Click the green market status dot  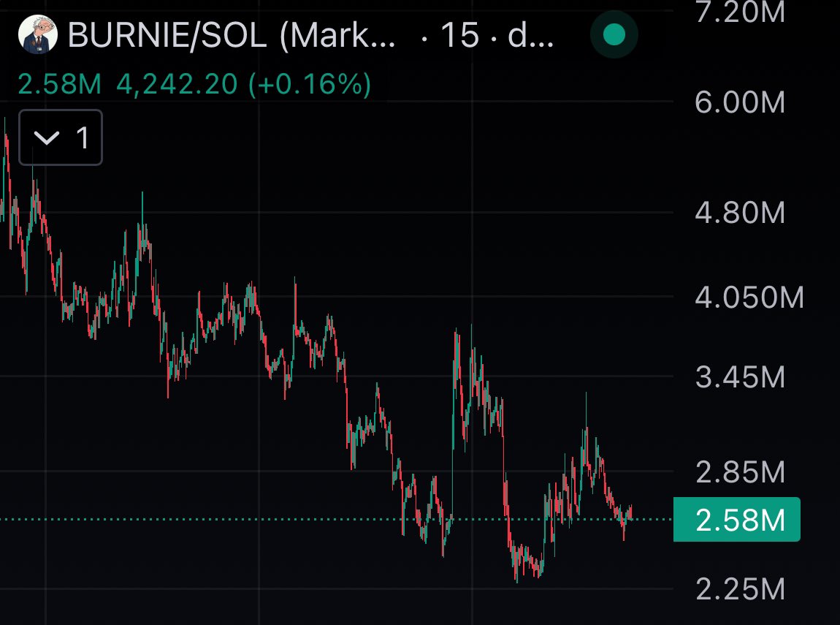click(x=614, y=35)
